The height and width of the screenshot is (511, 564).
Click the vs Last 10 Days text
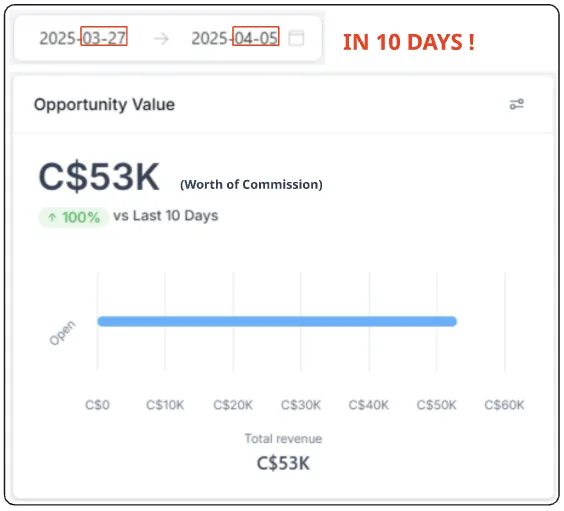pyautogui.click(x=165, y=216)
